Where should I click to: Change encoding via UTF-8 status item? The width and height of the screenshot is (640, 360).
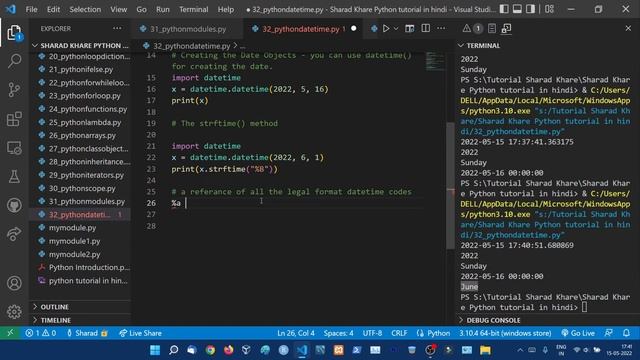coord(372,333)
